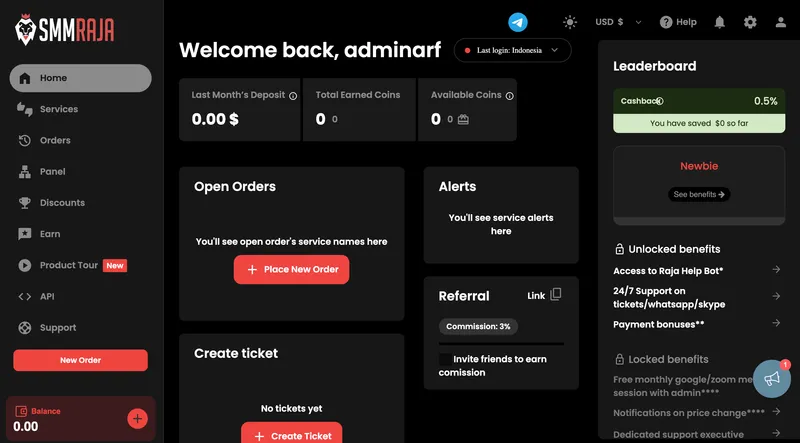This screenshot has width=800, height=443.
Task: Click the Balance wallet icon
Action: coord(21,411)
